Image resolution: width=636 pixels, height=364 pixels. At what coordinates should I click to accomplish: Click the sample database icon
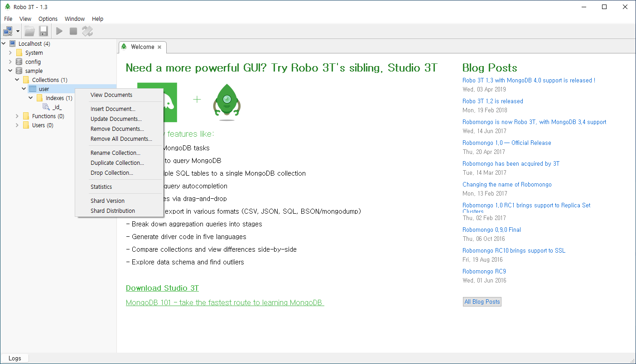tap(19, 71)
